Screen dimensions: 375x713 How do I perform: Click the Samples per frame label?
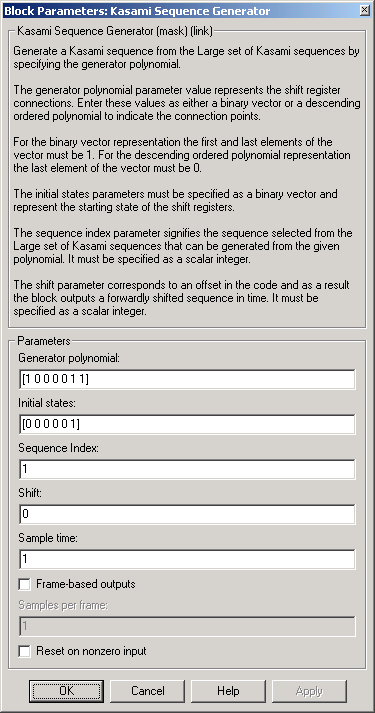point(63,606)
